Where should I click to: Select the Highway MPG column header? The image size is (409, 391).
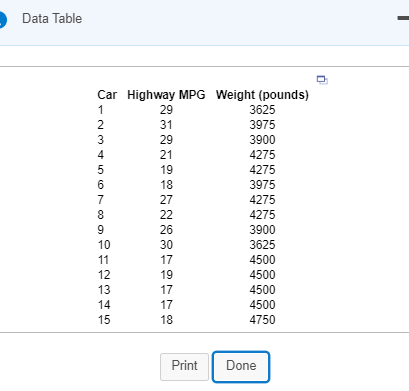(x=166, y=95)
